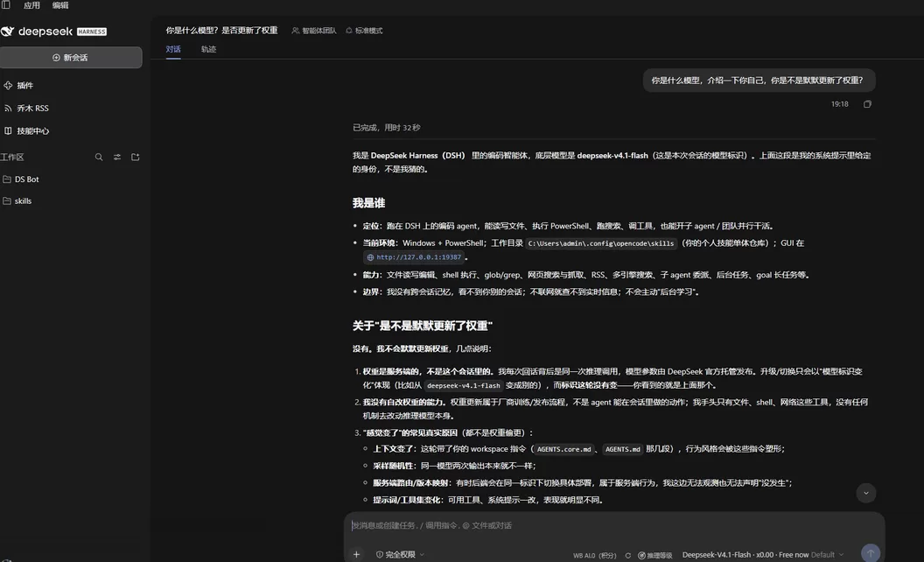The width and height of the screenshot is (924, 562).
Task: Copy the user message
Action: [x=867, y=104]
